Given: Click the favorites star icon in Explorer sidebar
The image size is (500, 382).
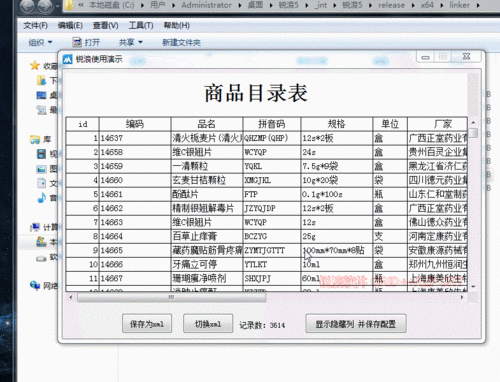Looking at the screenshot, I should (35, 66).
